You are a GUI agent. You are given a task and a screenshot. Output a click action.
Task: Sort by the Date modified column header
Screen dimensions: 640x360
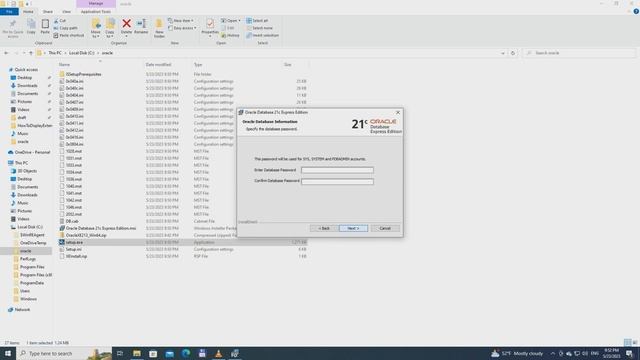[158, 64]
